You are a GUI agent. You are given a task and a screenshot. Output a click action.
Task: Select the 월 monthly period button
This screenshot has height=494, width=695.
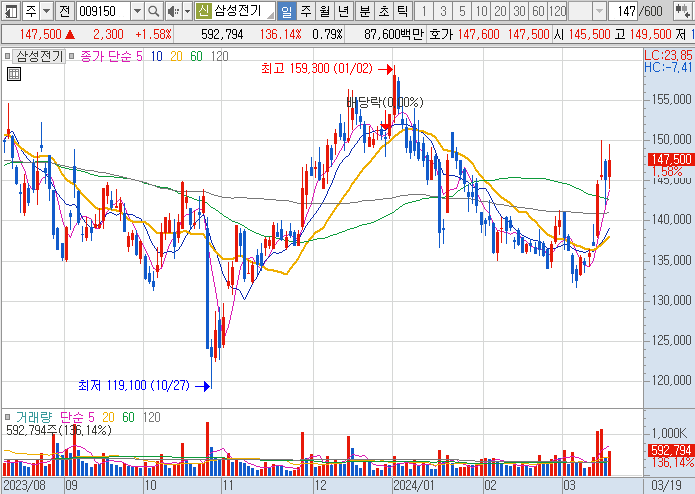(324, 11)
